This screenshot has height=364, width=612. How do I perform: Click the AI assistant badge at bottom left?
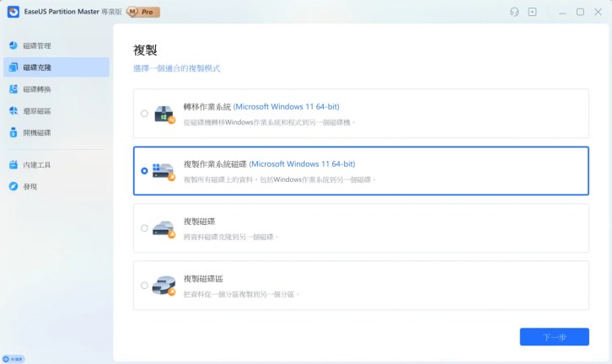(13, 359)
